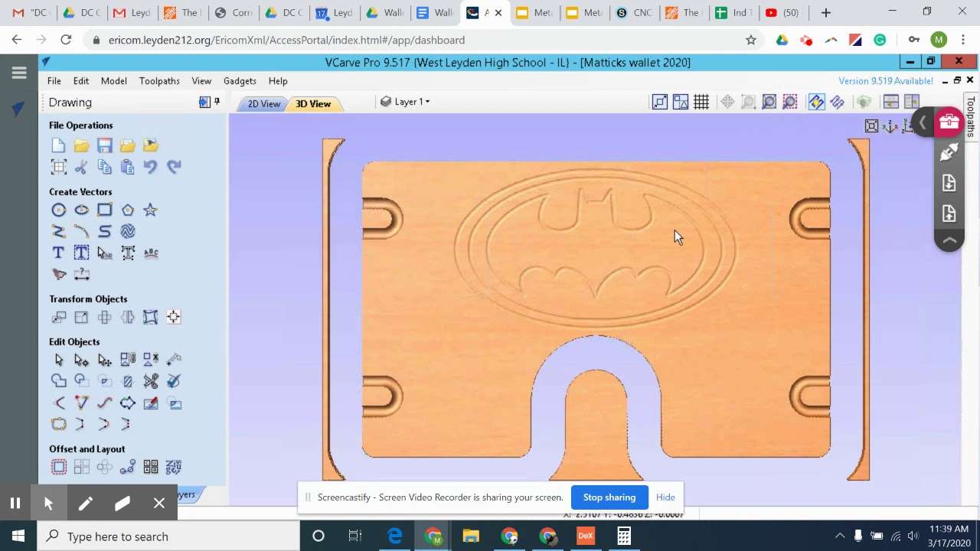Click the upload file icon in sidebar

tap(949, 214)
